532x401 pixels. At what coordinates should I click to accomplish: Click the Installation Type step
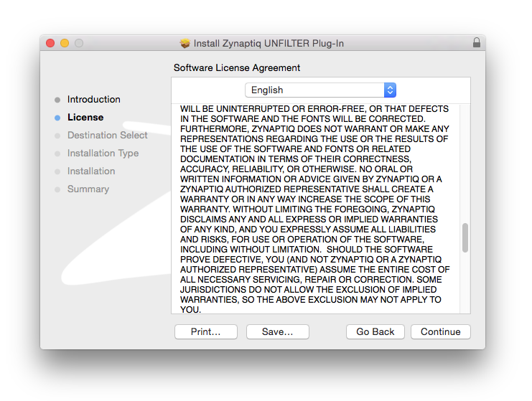click(x=103, y=154)
